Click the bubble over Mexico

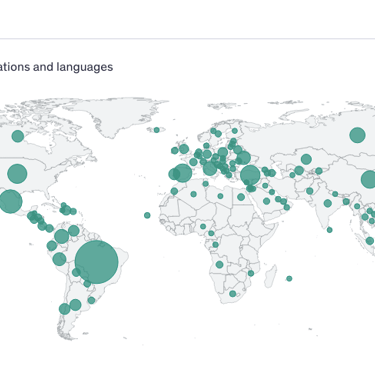pos(11,201)
